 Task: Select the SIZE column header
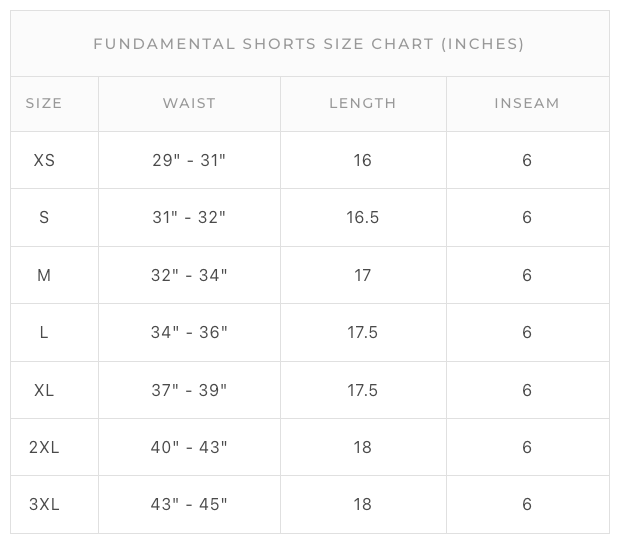[44, 103]
